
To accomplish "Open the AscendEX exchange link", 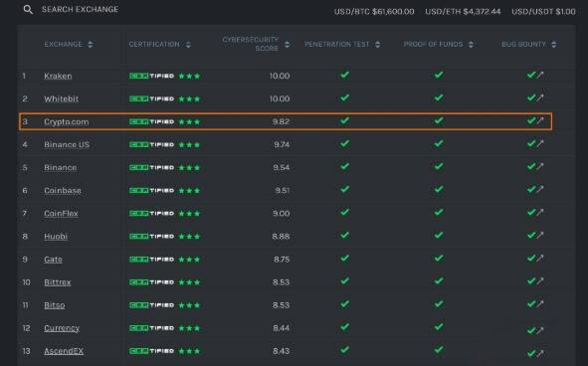I will (x=64, y=351).
